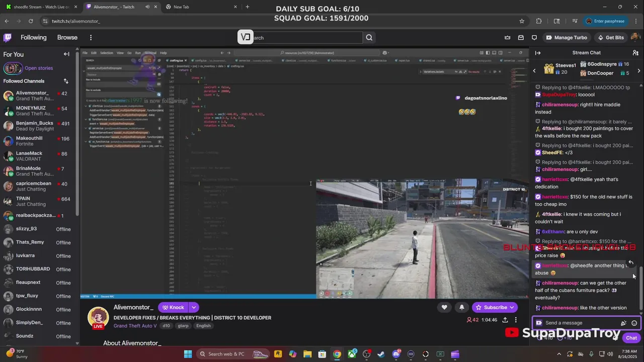Open the chat community users list icon
The image size is (644, 362).
pos(635,53)
